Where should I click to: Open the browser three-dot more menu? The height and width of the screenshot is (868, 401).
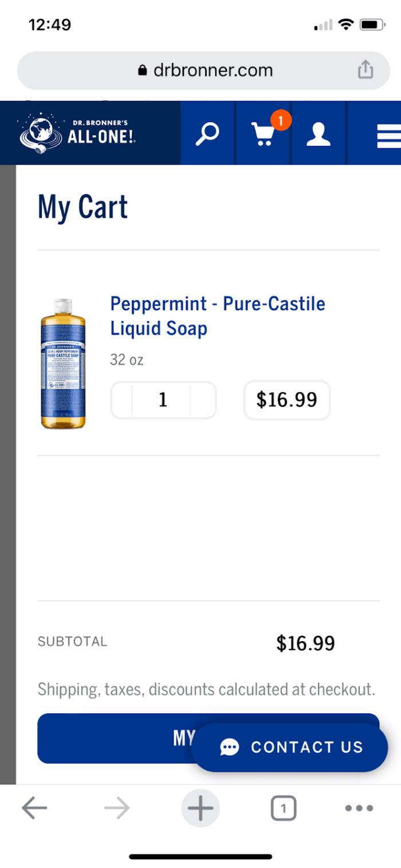(x=359, y=808)
